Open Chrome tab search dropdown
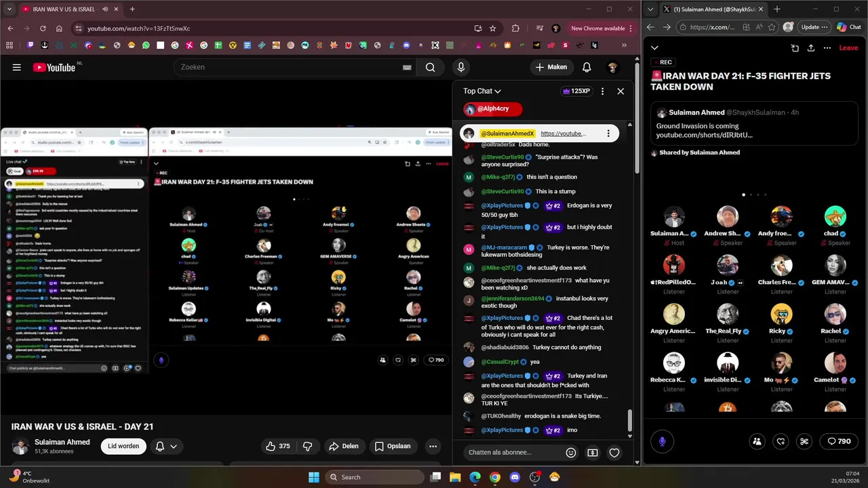Image resolution: width=868 pixels, height=488 pixels. [x=9, y=9]
